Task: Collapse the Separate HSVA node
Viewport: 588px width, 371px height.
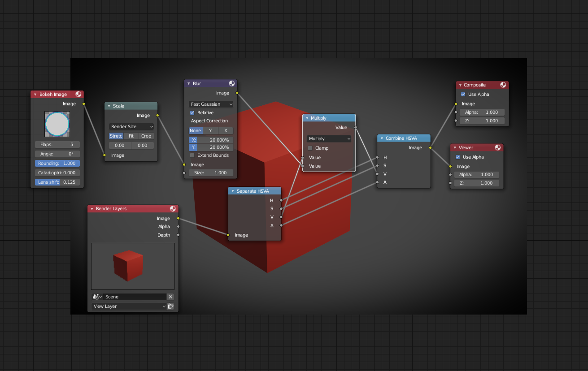Action: (x=233, y=191)
